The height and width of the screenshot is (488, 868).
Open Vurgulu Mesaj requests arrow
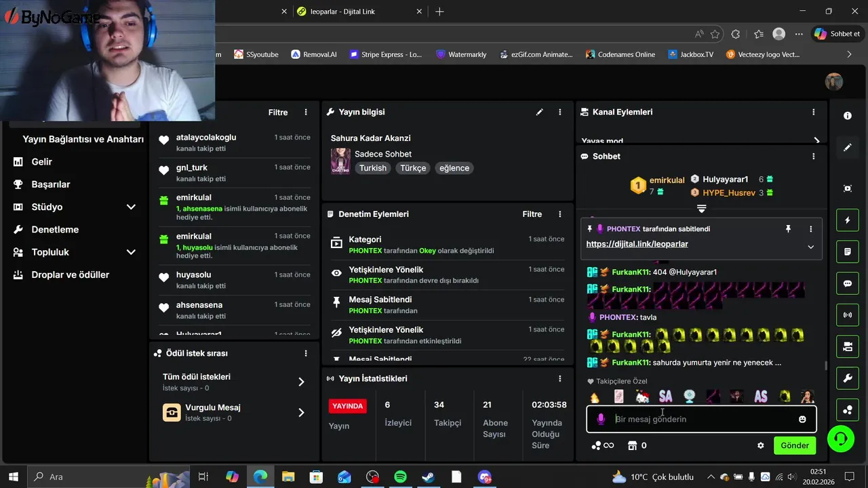pos(301,413)
